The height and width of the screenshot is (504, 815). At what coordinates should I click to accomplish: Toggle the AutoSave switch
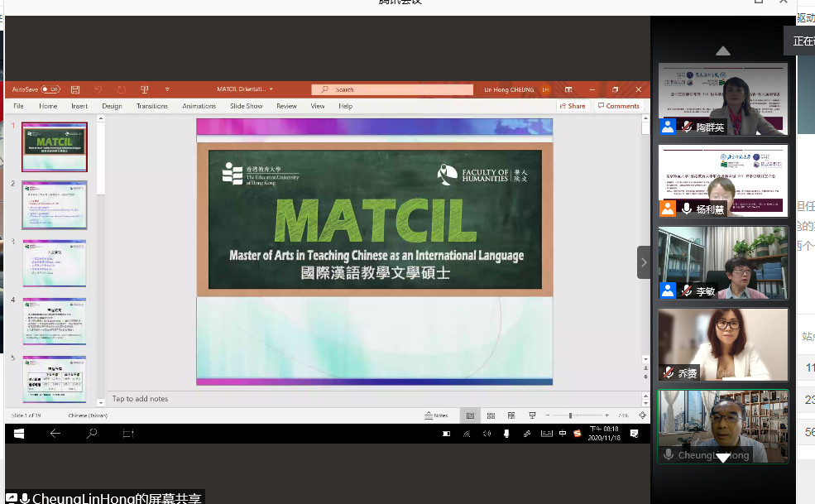pyautogui.click(x=51, y=89)
